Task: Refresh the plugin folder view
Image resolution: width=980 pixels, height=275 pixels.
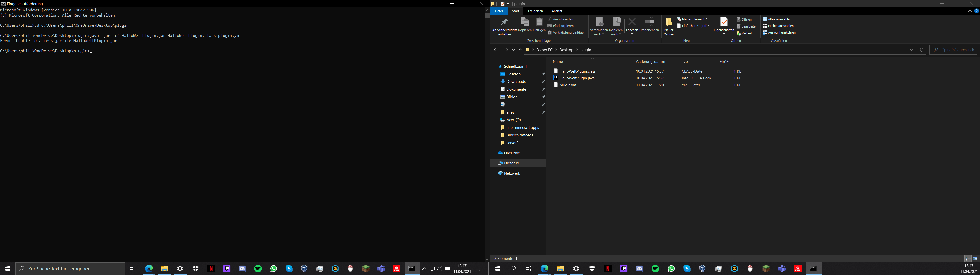Action: point(921,50)
